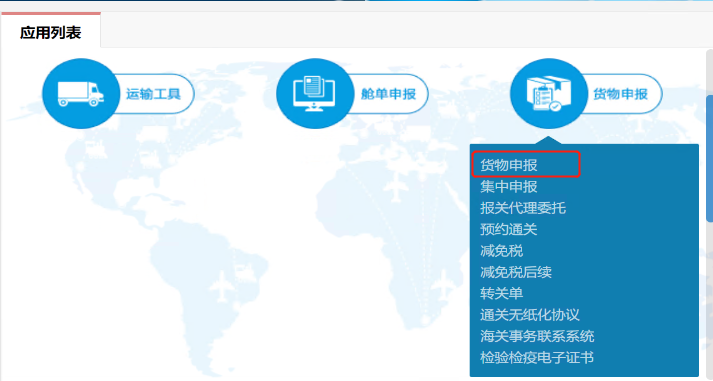Open the 舱单申报 label button

point(388,94)
